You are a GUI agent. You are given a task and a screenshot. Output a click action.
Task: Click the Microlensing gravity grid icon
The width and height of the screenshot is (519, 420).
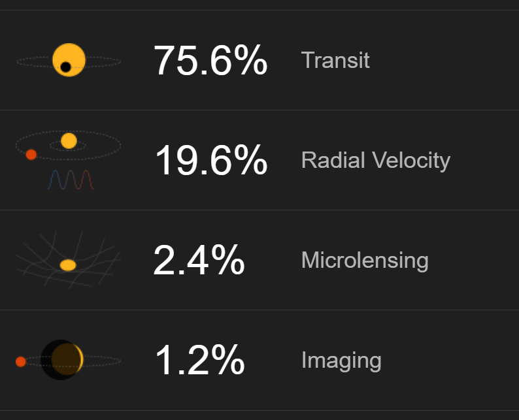[68, 259]
